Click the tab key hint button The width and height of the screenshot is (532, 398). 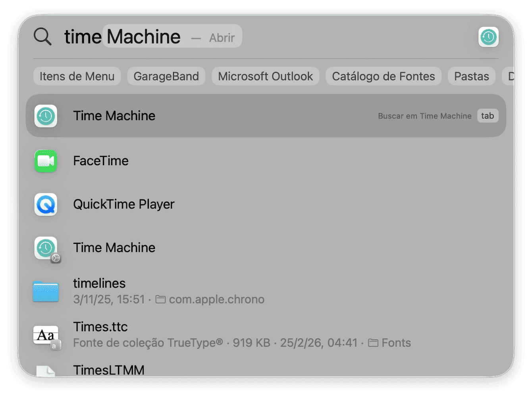[x=488, y=116]
